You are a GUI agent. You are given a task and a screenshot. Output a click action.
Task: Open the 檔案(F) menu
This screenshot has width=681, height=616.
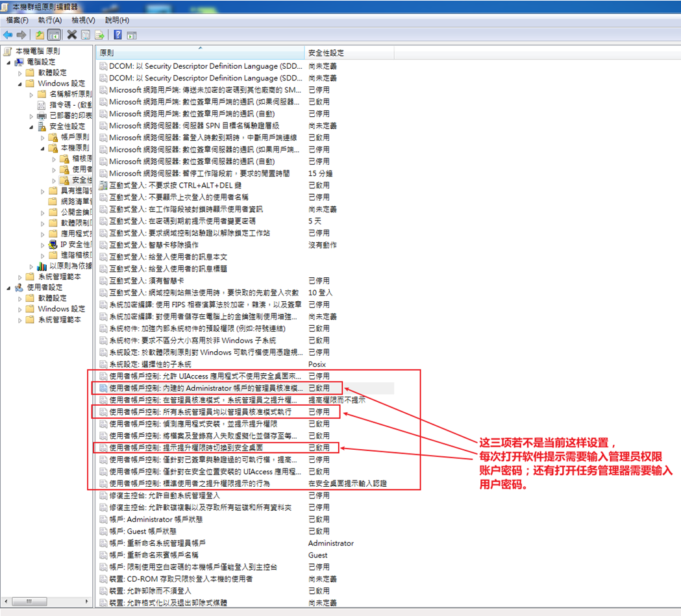tap(17, 20)
